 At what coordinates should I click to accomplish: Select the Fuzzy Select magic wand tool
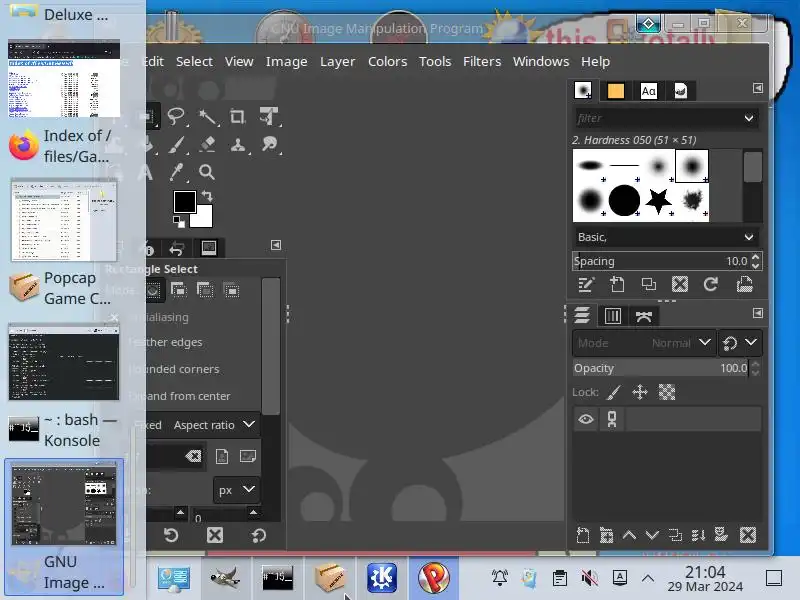(x=207, y=116)
